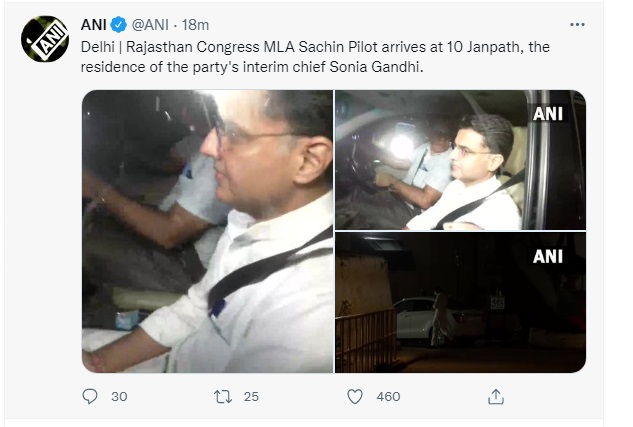Open the ANI profile avatar
This screenshot has height=427, width=633.
click(x=43, y=40)
